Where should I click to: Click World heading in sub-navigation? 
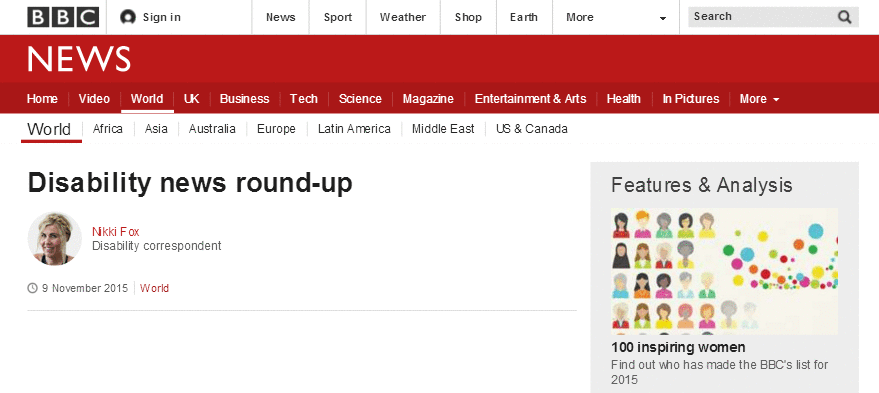tap(49, 130)
